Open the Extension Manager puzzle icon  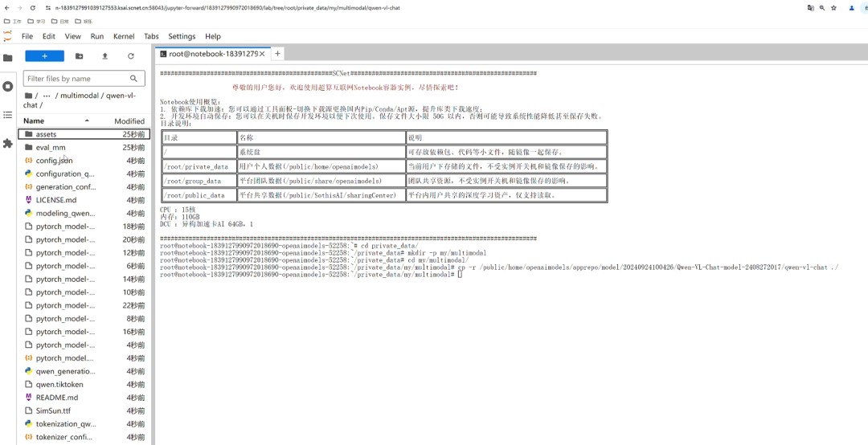(x=8, y=143)
